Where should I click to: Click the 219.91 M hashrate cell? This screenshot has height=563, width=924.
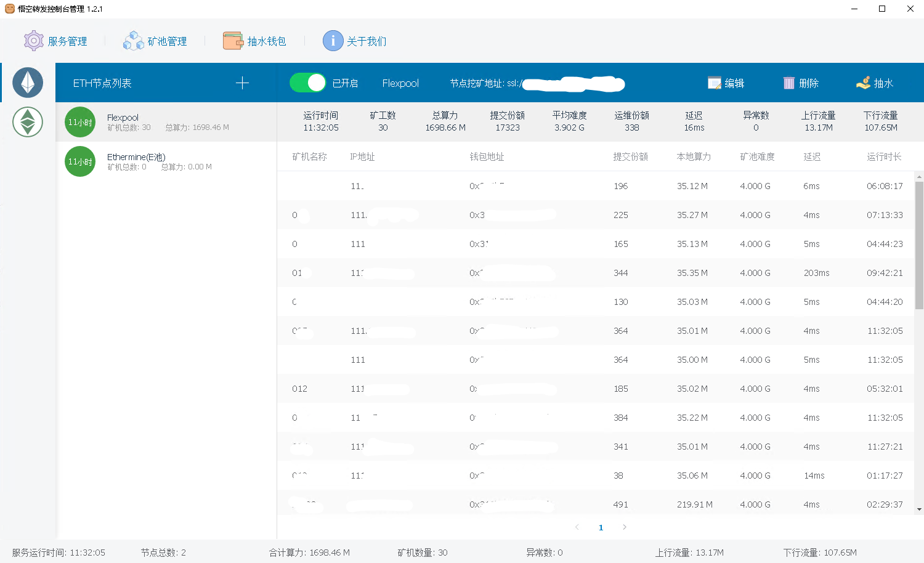695,504
